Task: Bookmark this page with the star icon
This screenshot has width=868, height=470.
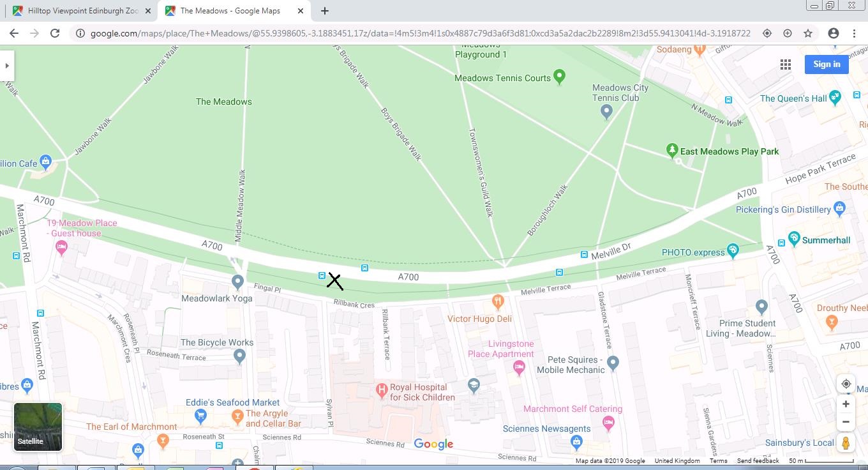Action: pyautogui.click(x=808, y=33)
